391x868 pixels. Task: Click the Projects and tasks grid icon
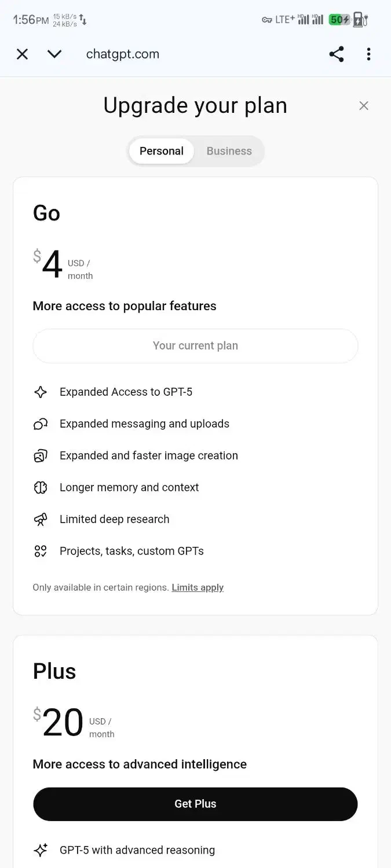40,551
